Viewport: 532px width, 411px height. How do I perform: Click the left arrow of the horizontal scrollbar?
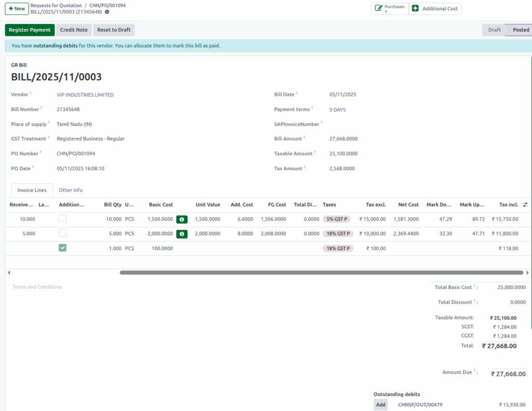tap(8, 272)
